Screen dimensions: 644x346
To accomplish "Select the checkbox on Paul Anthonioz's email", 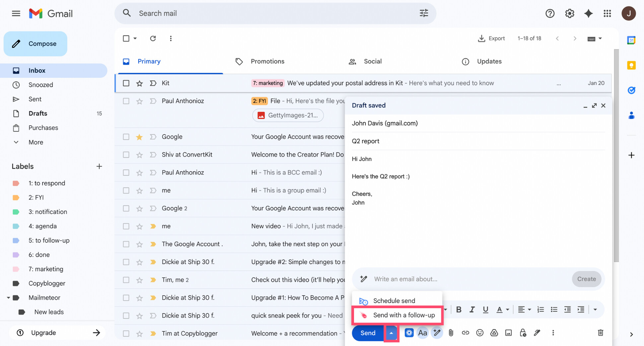I will [126, 101].
